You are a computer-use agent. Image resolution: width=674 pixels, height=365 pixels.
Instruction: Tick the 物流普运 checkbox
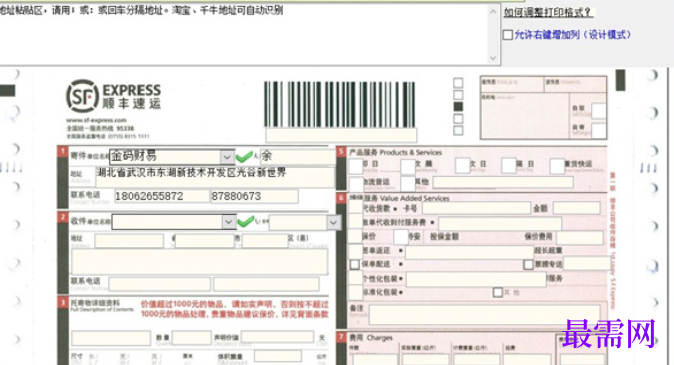[356, 184]
